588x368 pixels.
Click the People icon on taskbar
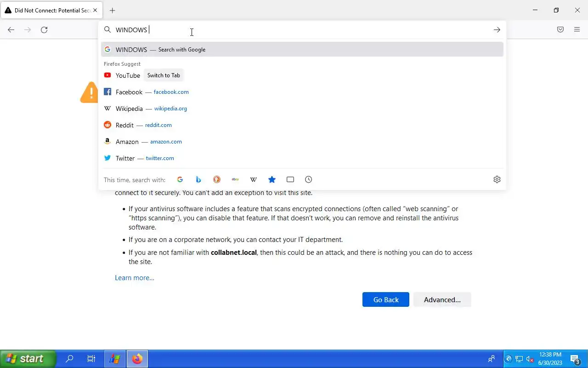point(492,359)
